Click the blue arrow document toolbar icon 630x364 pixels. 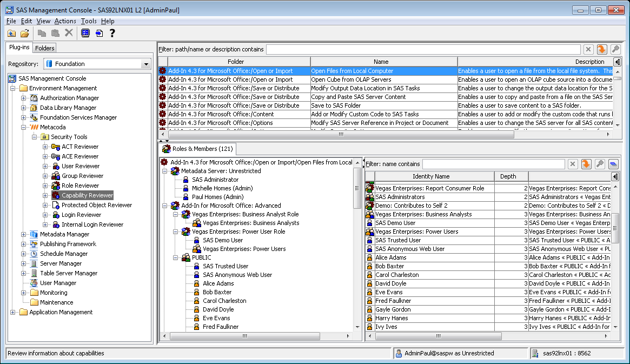[x=99, y=33]
